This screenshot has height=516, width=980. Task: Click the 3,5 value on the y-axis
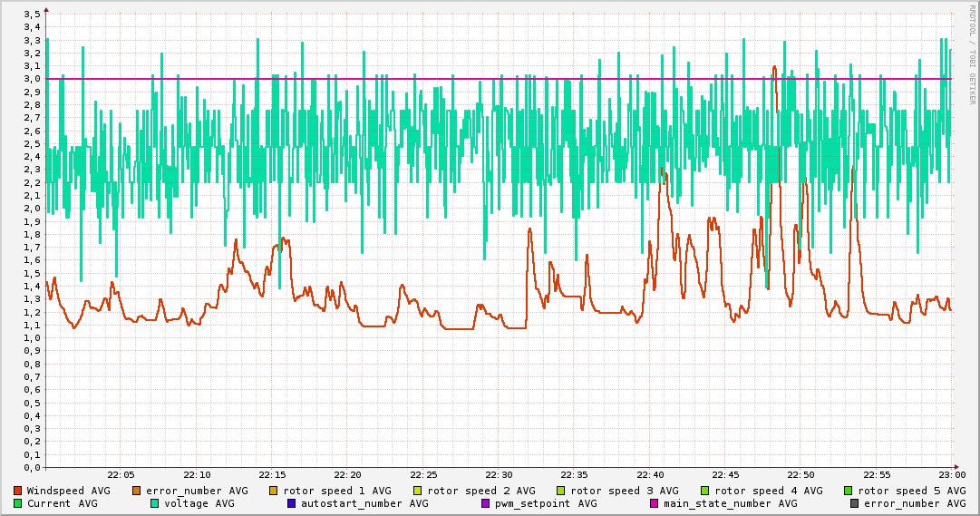coord(32,14)
